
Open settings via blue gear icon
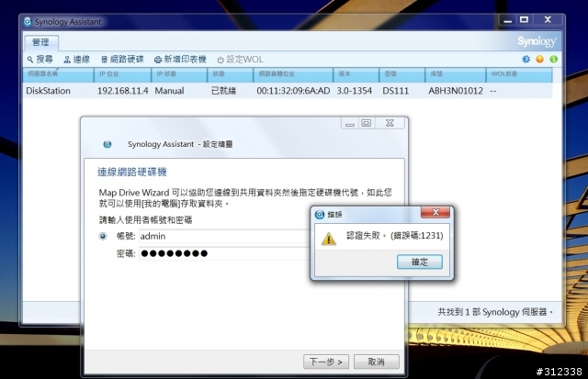(526, 59)
